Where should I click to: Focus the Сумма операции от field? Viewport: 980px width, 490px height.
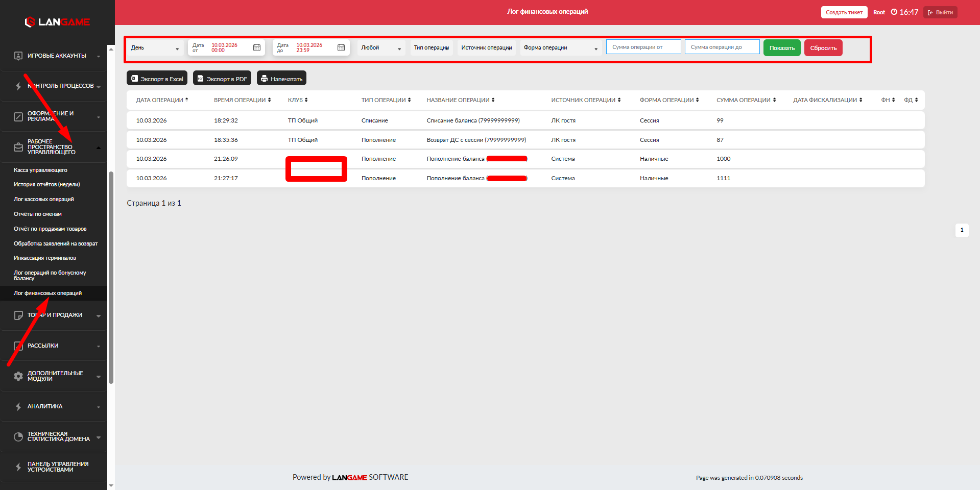click(x=643, y=47)
